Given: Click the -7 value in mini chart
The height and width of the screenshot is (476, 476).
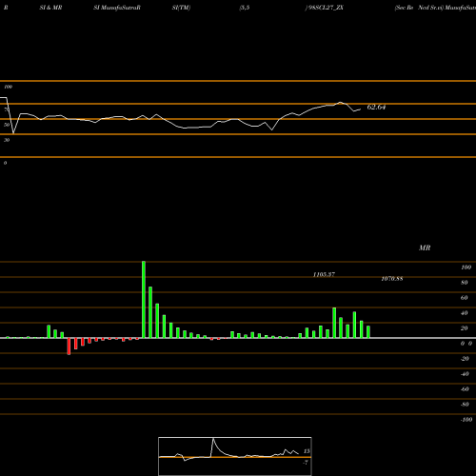Looking at the screenshot, I should (x=306, y=463).
